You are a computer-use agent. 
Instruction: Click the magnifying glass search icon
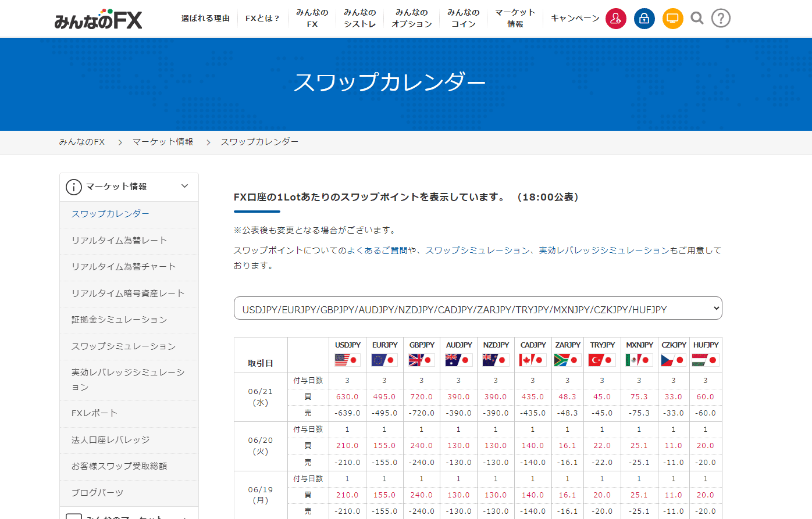click(x=697, y=18)
